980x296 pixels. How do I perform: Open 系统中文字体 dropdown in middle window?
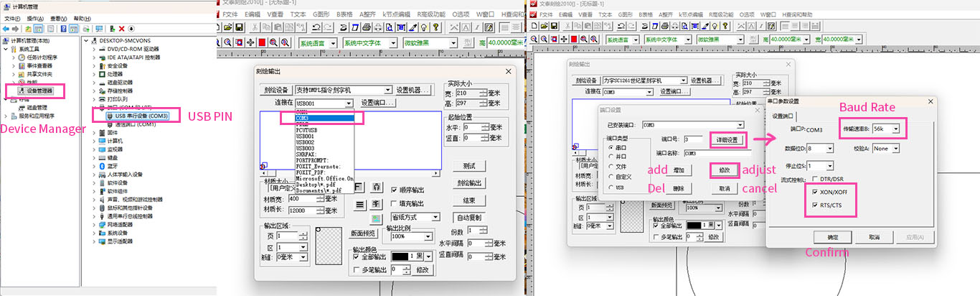(x=394, y=42)
